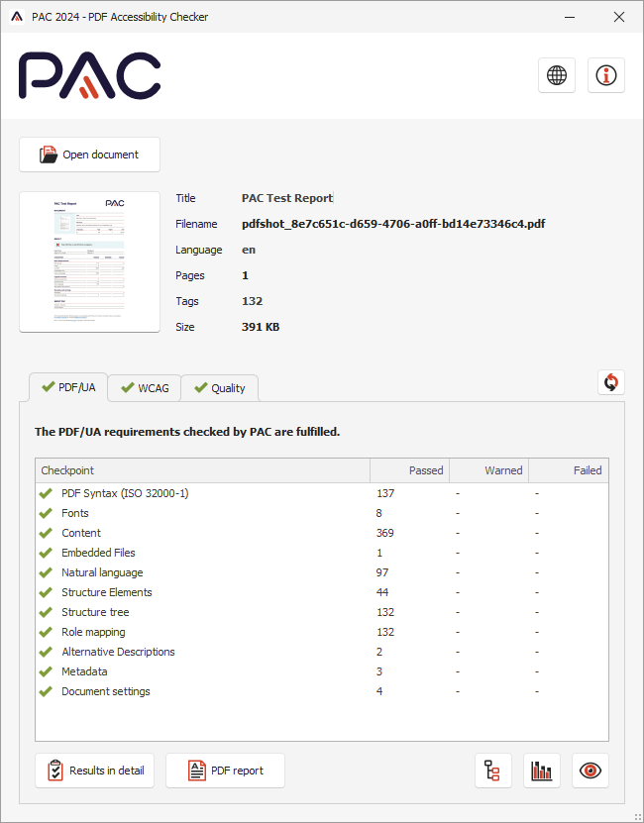Click the PAC app icon in title bar
Screen dimensions: 644x823
(x=17, y=17)
